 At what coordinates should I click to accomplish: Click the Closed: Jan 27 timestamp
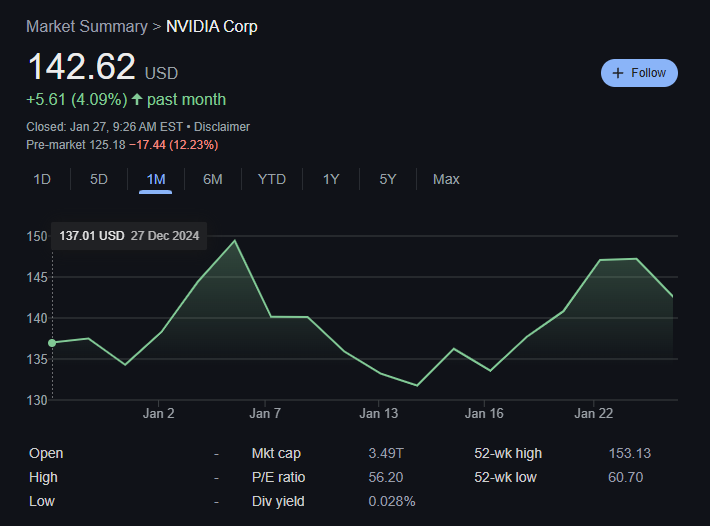105,127
